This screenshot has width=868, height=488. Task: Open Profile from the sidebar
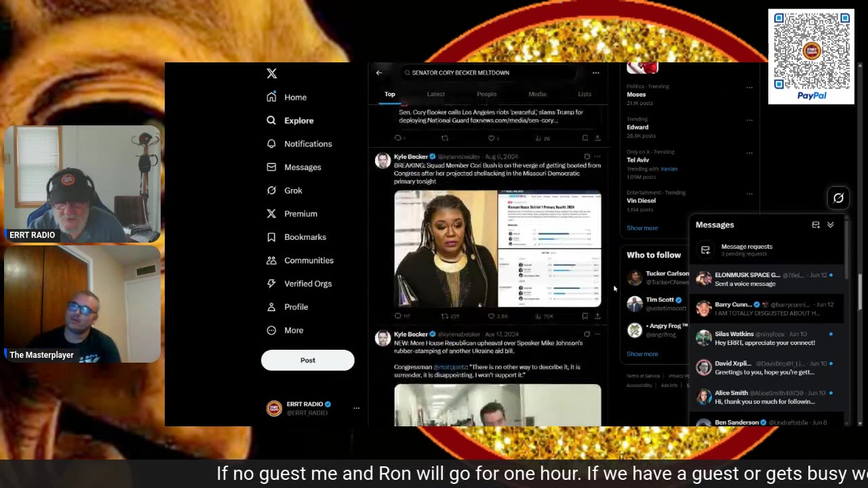(x=288, y=307)
